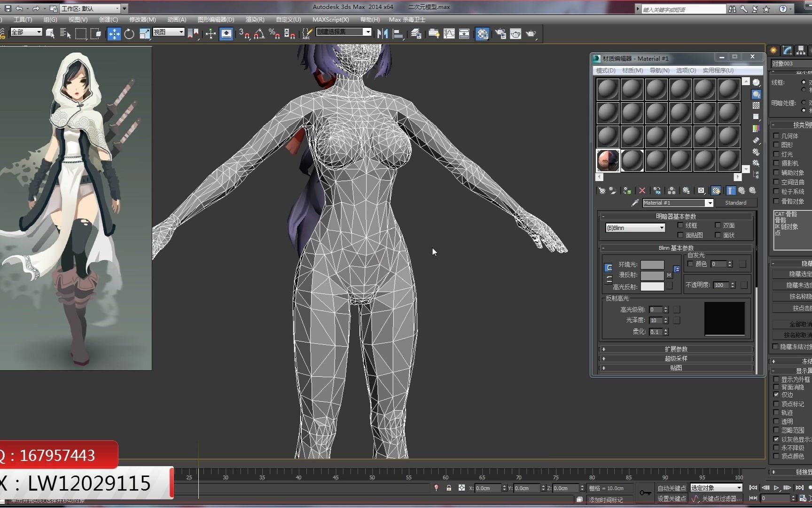Open the (B)Blinn shader dropdown
This screenshot has height=508, width=812.
635,228
